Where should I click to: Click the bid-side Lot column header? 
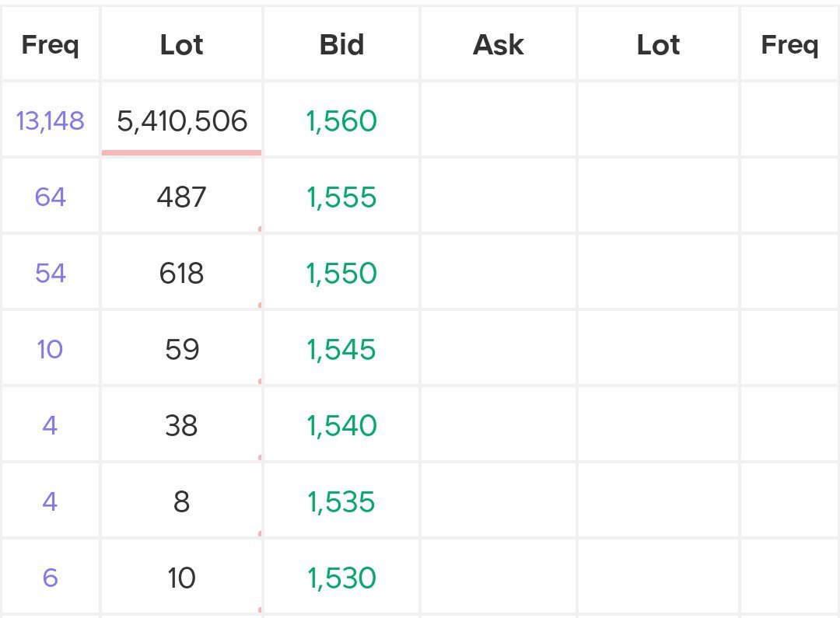(x=181, y=44)
